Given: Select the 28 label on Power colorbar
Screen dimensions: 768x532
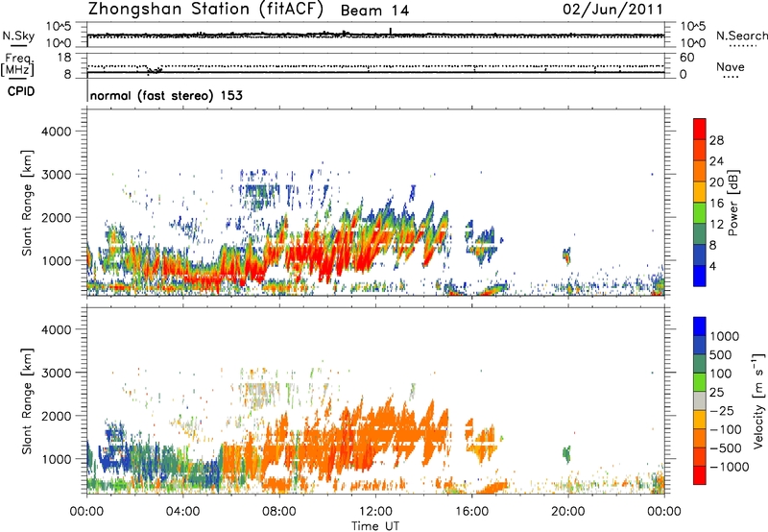Looking at the screenshot, I should [716, 140].
